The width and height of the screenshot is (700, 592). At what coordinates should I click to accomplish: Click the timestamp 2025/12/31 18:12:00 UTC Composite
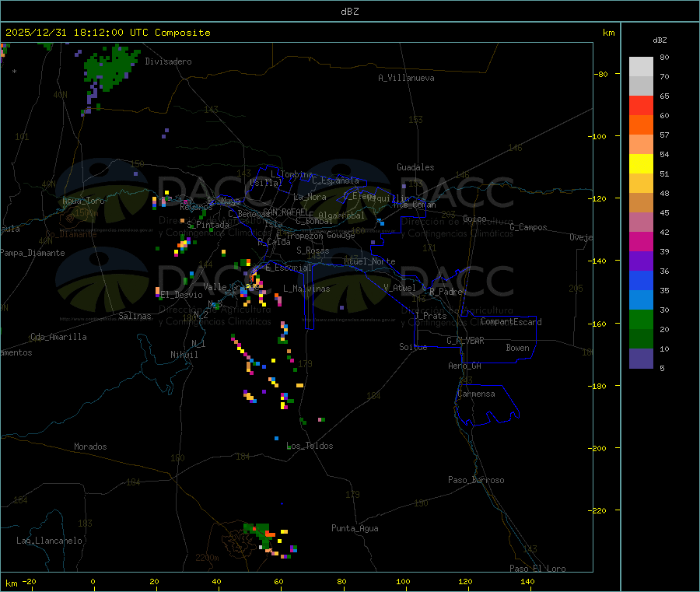107,33
